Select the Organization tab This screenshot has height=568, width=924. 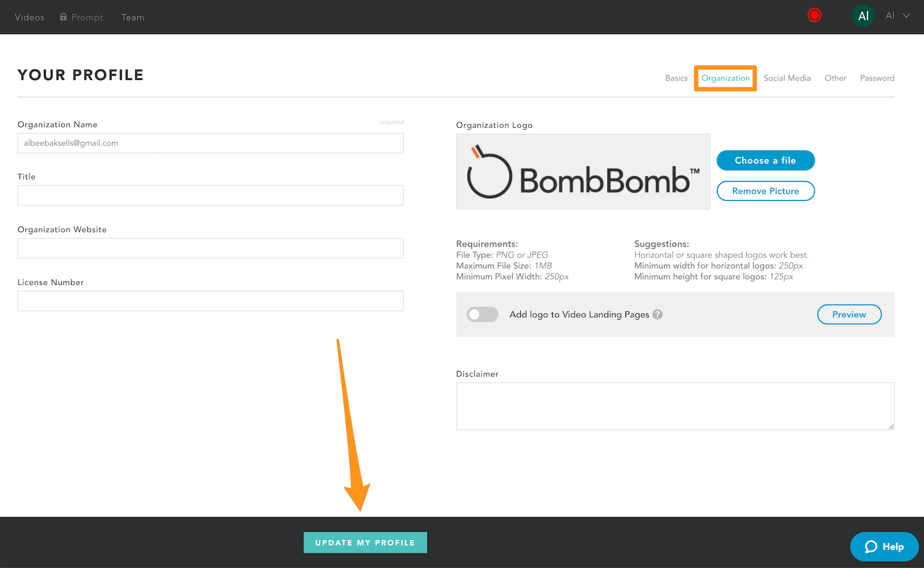(725, 78)
